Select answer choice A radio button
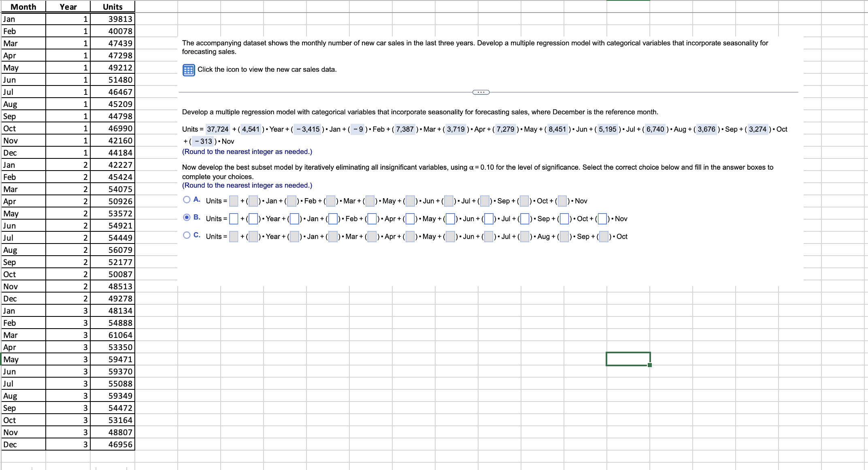Image resolution: width=868 pixels, height=470 pixels. [x=187, y=199]
